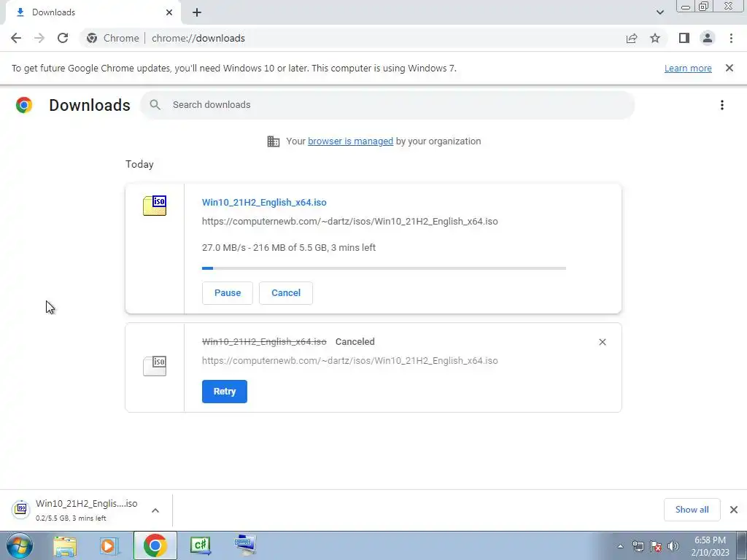Open Chrome's three-dot main menu
Screen dimensions: 747x560
coord(731,38)
